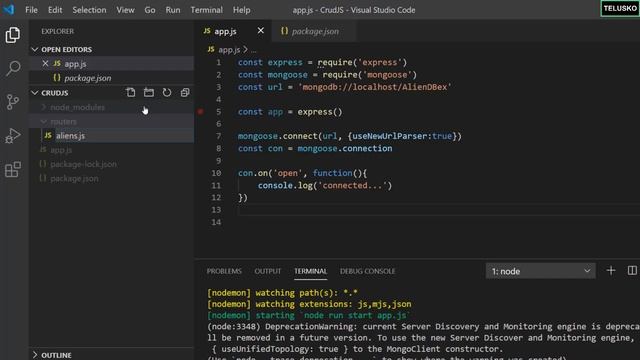
Task: Click the breadcrumb ellipsis after app.js
Action: click(253, 51)
